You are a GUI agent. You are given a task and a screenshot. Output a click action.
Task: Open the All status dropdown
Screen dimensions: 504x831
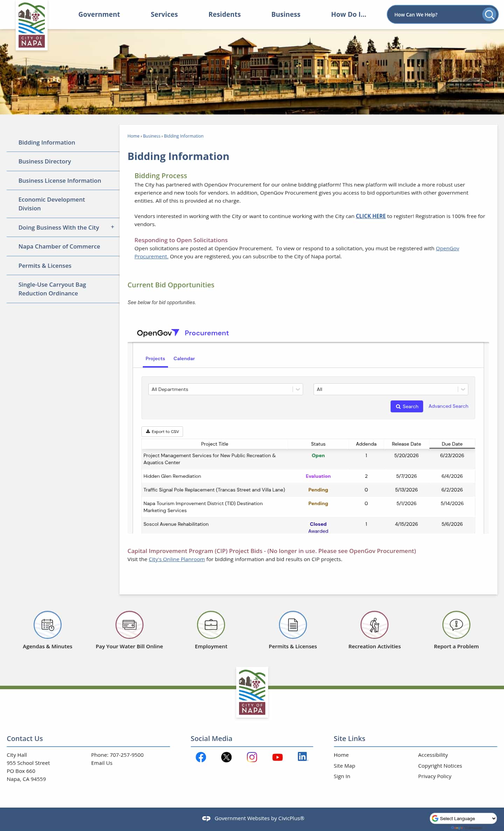click(391, 389)
